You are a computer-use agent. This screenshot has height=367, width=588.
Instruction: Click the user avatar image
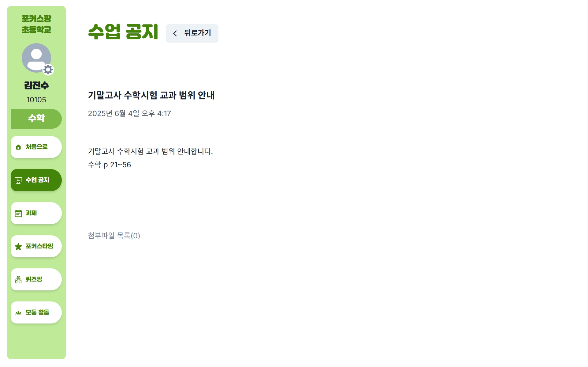coord(36,58)
